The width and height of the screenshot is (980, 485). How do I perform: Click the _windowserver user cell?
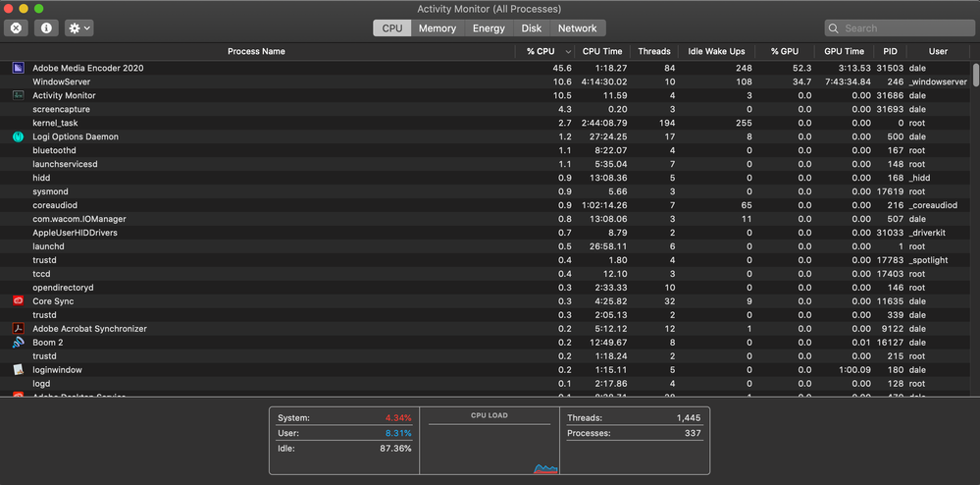pyautogui.click(x=938, y=81)
